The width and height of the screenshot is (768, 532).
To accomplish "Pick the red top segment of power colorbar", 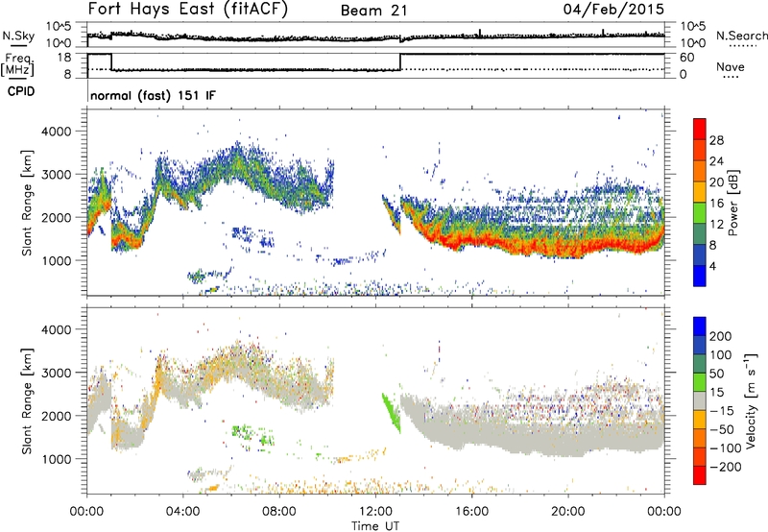I will click(700, 129).
